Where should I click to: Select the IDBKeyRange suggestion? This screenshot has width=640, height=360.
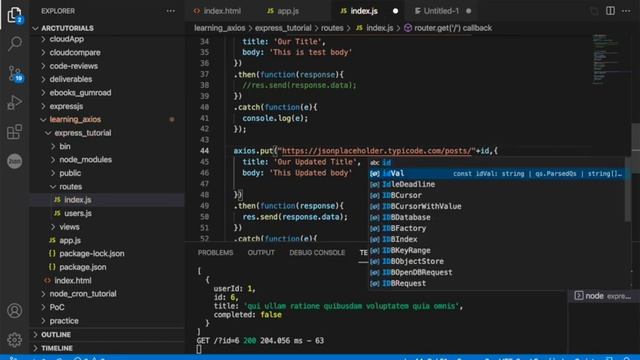(496, 251)
